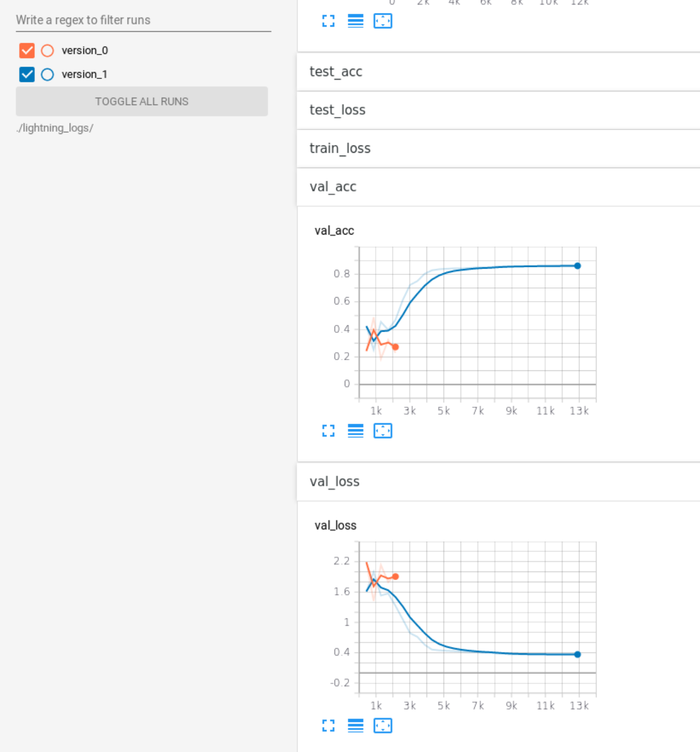
Task: Click the version_1 run label
Action: coord(85,74)
